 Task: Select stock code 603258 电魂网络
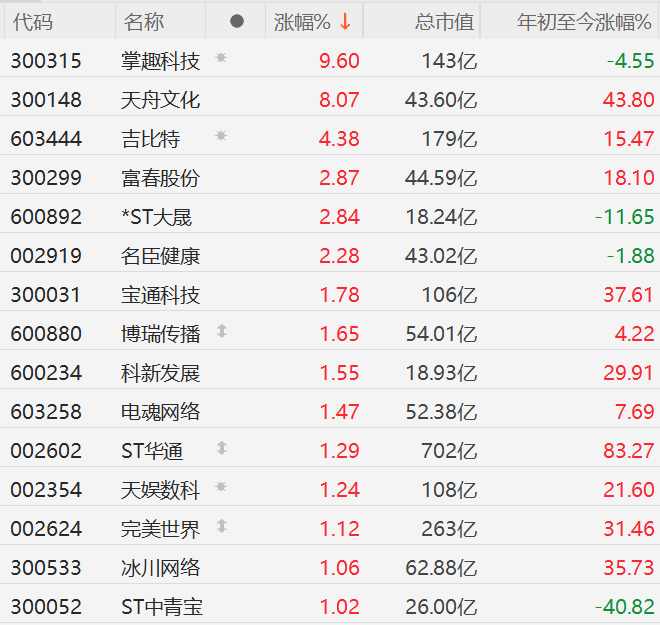pos(330,412)
